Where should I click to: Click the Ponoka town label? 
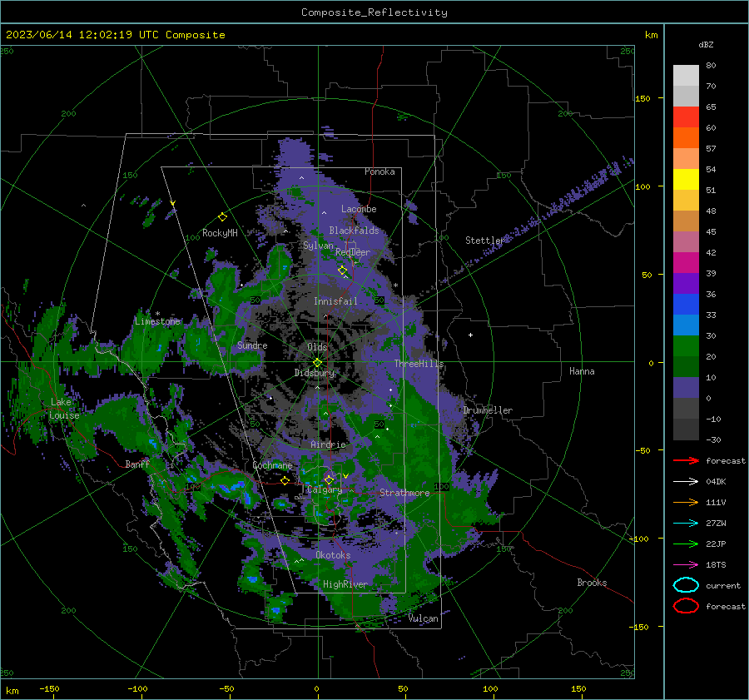coord(379,171)
